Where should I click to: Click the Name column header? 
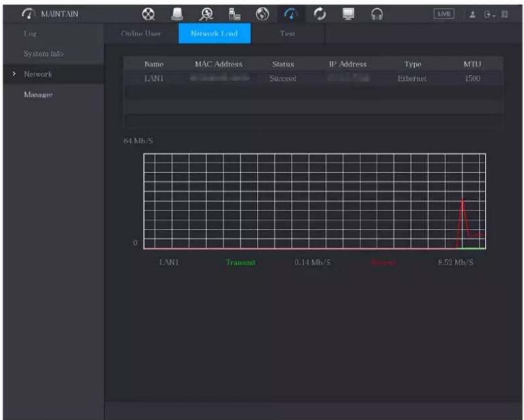pos(154,64)
